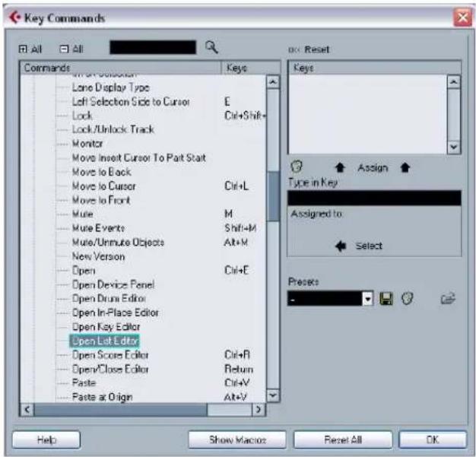The image size is (476, 457).
Task: Expand all command categories with plus All
Action: [30, 49]
